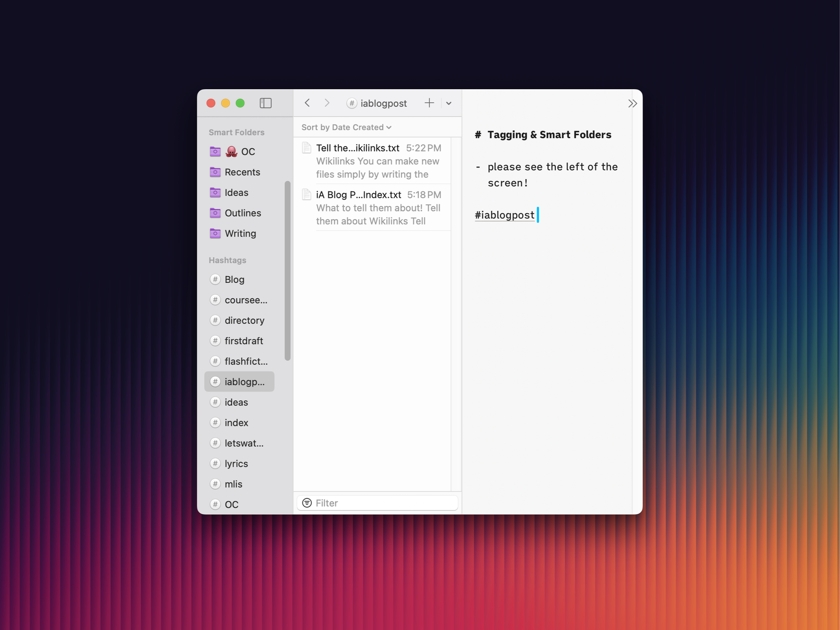Viewport: 840px width, 630px height.
Task: Go back with the left chevron
Action: coord(307,103)
